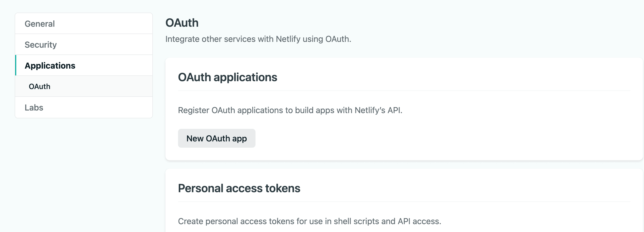Click the Personal access tokens heading

click(239, 188)
